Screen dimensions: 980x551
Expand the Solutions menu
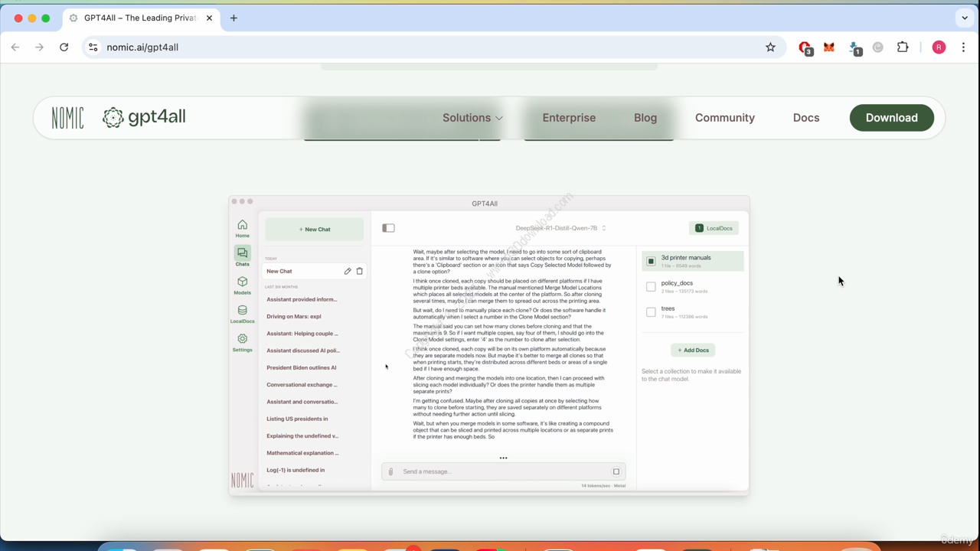coord(472,118)
